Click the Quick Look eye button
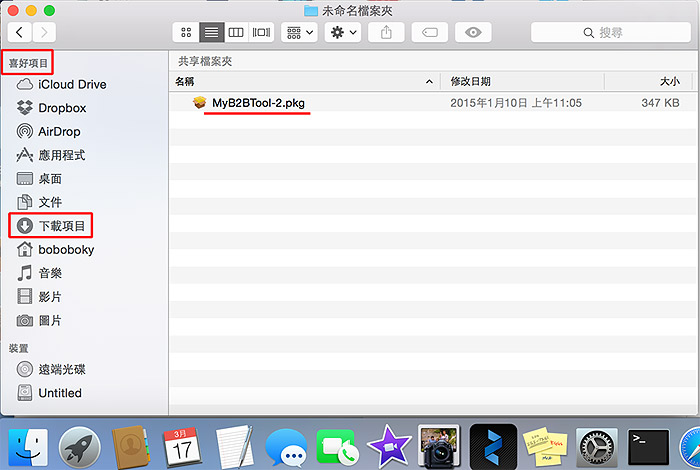The image size is (700, 470). (473, 32)
